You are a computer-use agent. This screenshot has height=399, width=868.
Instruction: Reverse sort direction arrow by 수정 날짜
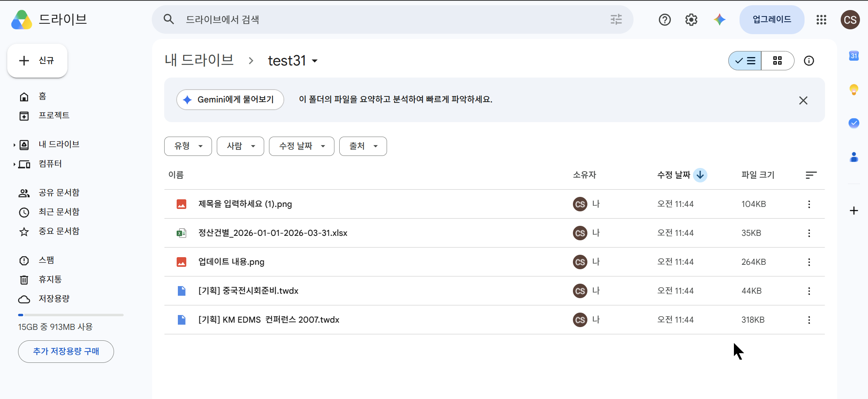pyautogui.click(x=700, y=175)
